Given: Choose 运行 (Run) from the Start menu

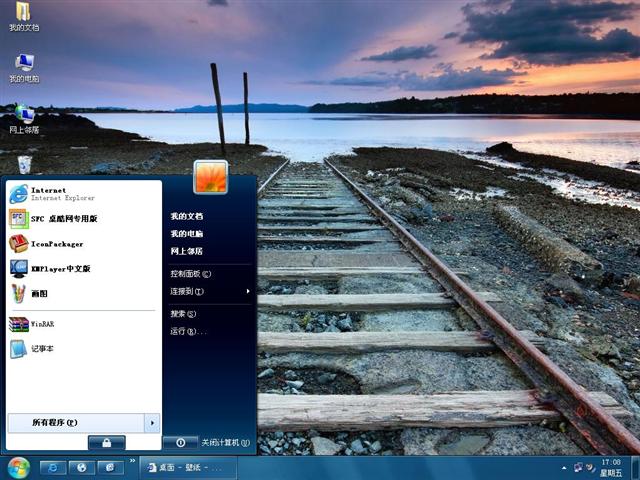Looking at the screenshot, I should point(187,331).
